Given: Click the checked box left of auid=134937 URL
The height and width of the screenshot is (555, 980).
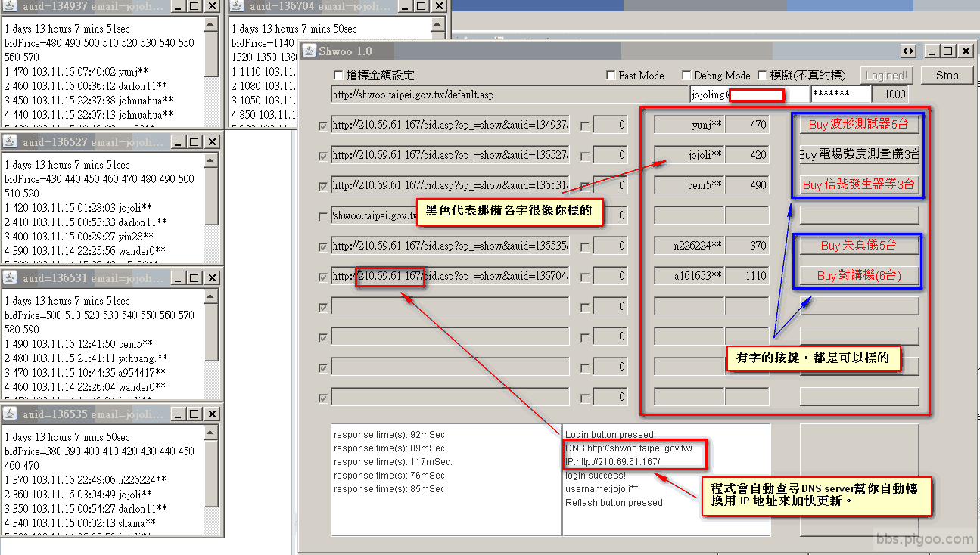Looking at the screenshot, I should [324, 126].
